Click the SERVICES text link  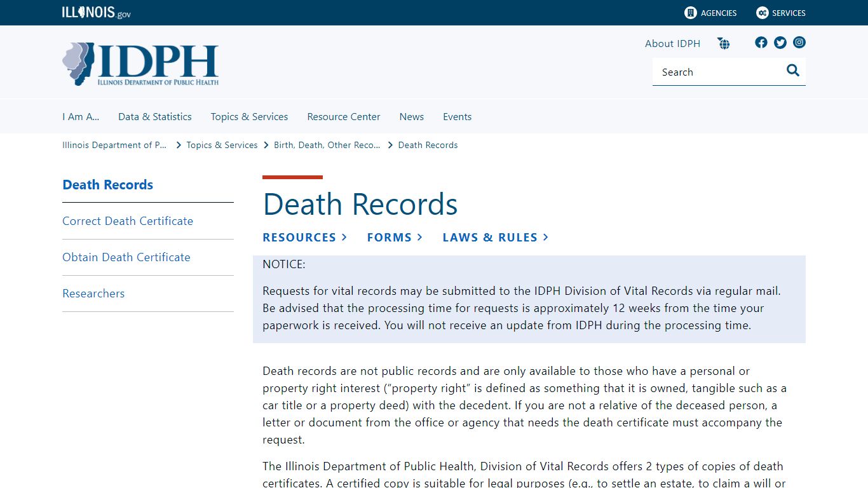point(789,13)
